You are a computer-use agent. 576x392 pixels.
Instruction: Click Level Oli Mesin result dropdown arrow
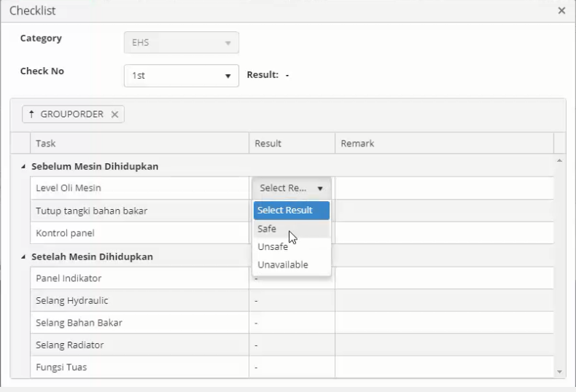tap(319, 188)
